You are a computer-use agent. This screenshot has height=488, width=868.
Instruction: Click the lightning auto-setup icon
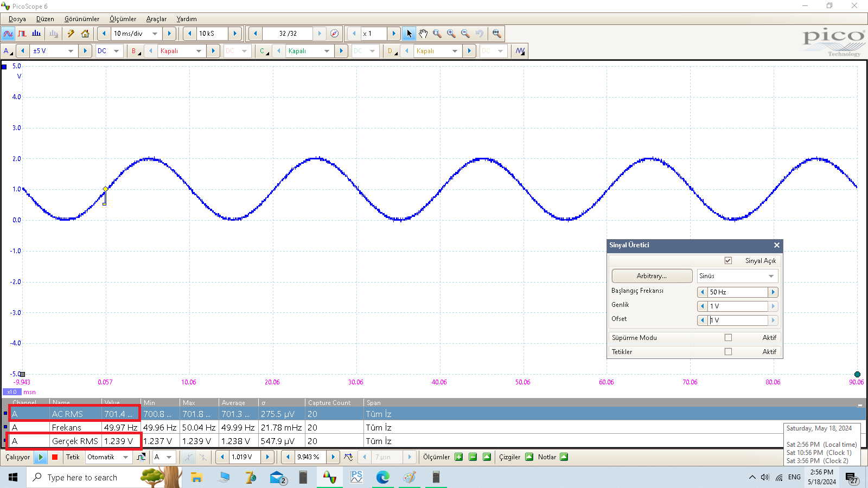pos(71,34)
